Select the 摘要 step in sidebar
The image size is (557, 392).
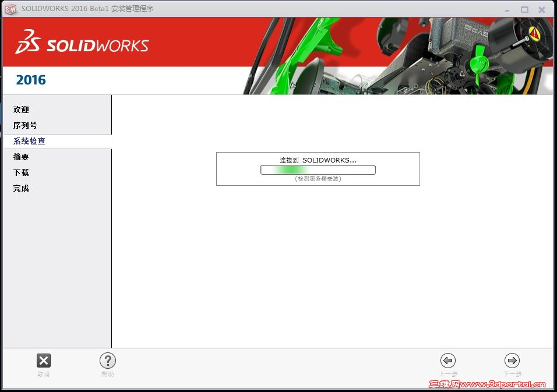tap(21, 157)
